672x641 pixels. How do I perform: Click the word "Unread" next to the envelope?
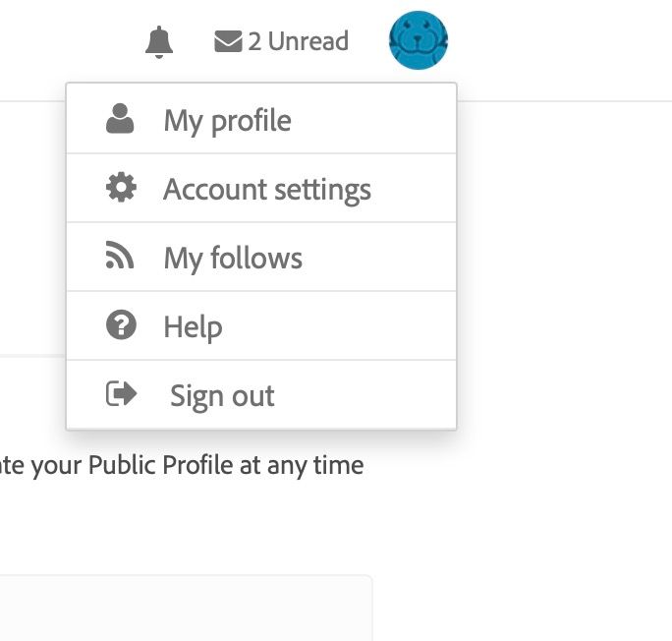click(308, 41)
